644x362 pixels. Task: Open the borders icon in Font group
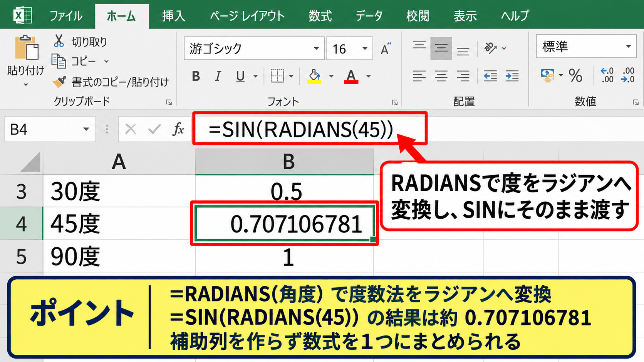click(x=277, y=76)
